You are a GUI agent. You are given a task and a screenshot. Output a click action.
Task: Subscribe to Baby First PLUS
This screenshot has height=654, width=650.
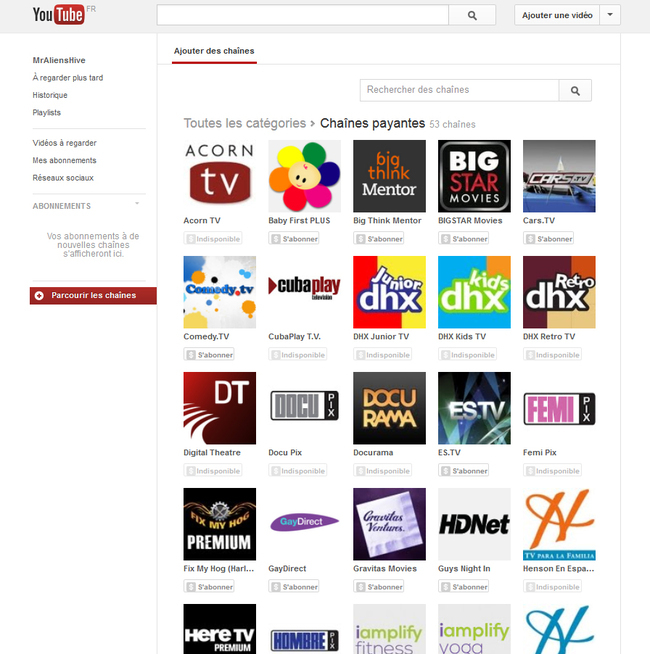coord(294,239)
